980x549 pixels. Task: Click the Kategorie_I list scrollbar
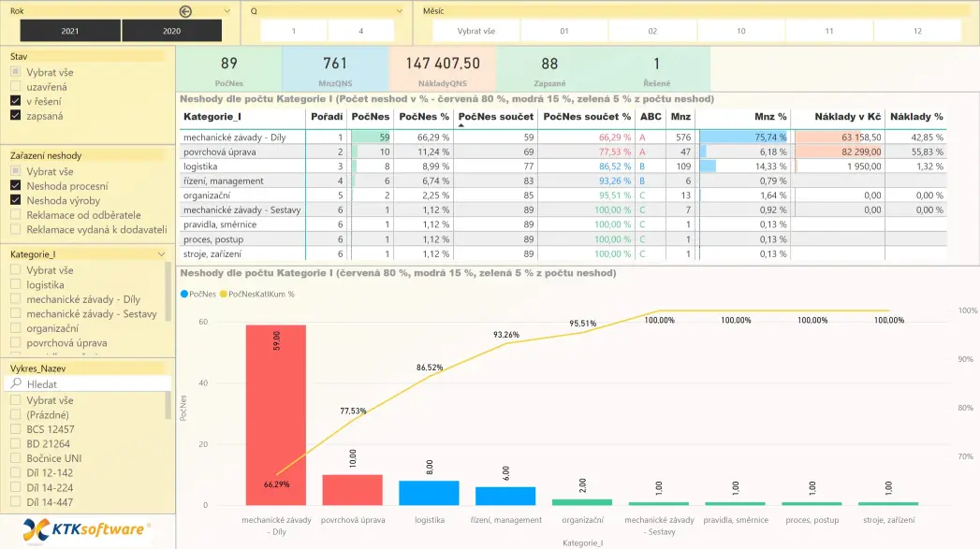[168, 295]
